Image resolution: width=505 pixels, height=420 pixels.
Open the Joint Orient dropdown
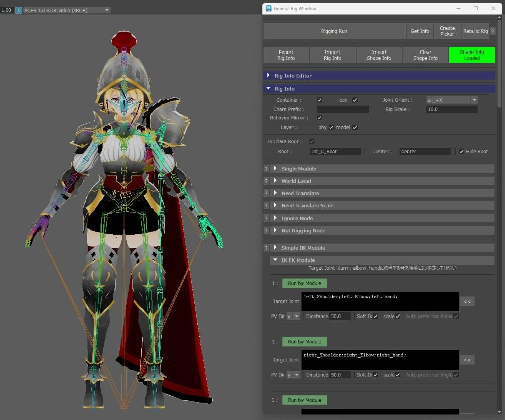(x=451, y=100)
